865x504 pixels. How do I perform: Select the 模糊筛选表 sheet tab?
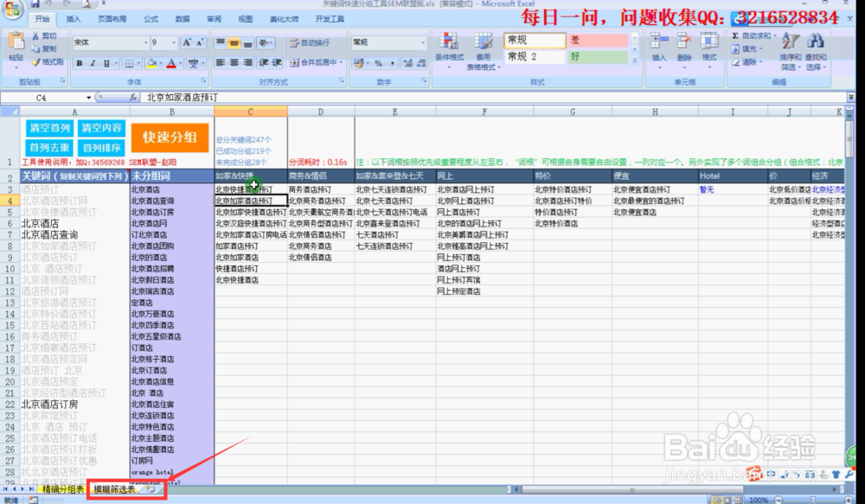pyautogui.click(x=114, y=489)
